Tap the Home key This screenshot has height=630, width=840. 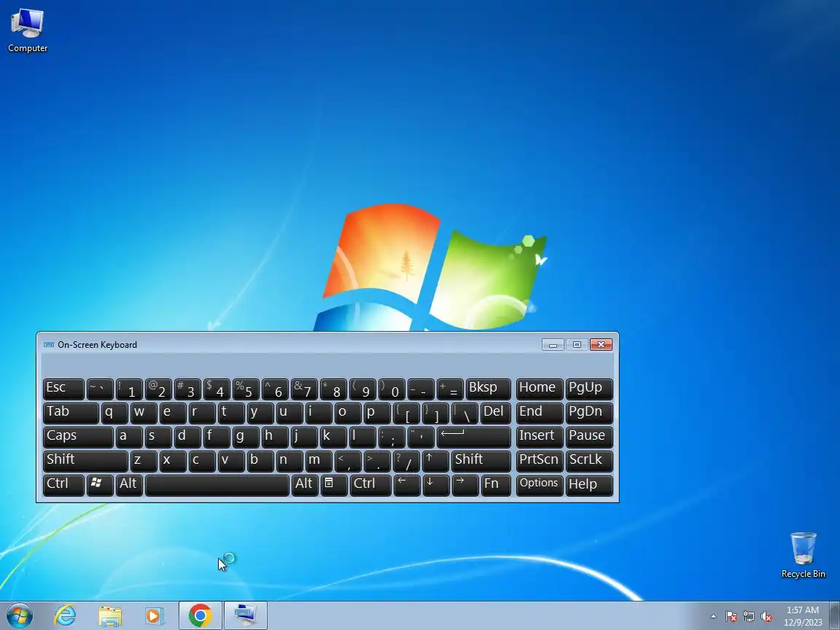[x=540, y=389]
